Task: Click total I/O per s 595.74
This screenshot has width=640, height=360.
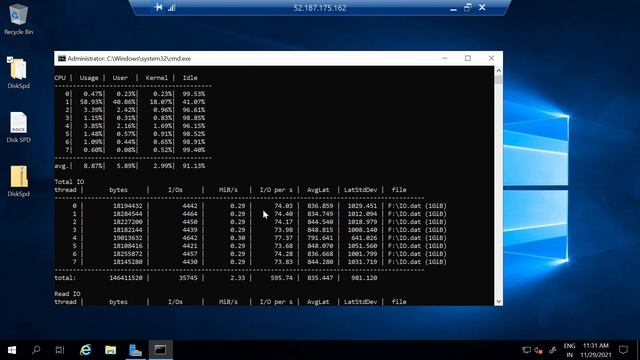Action: pyautogui.click(x=282, y=278)
